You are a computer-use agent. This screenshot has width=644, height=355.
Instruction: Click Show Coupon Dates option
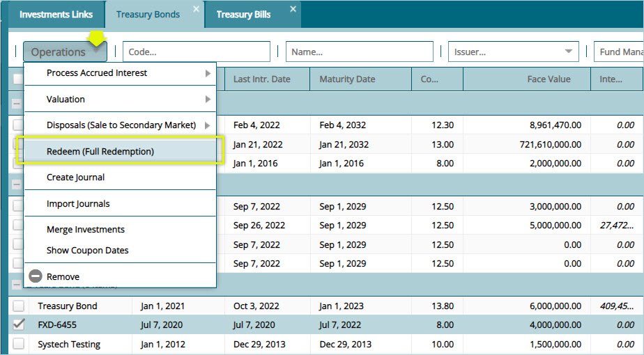tap(120, 251)
